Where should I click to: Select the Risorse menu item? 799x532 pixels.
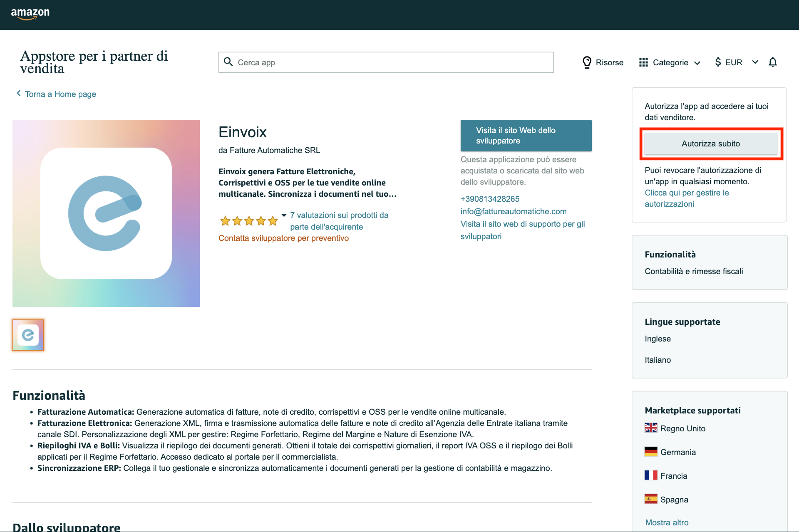point(610,62)
